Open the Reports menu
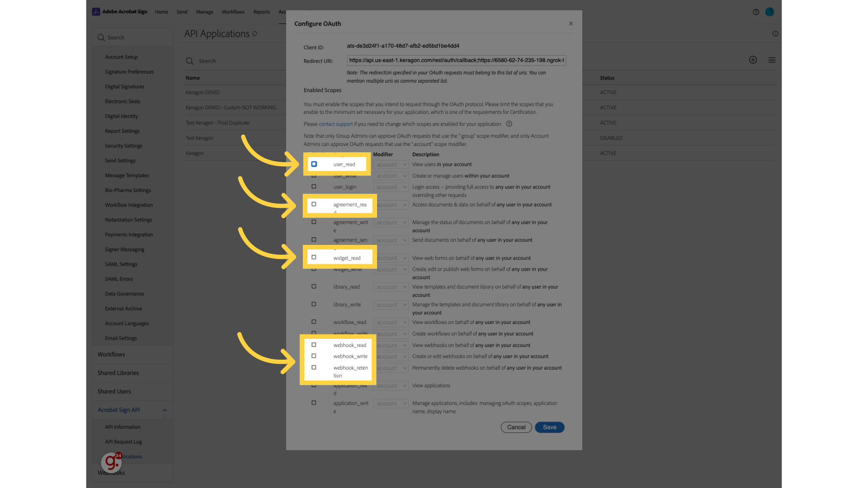The image size is (868, 488). pos(262,12)
